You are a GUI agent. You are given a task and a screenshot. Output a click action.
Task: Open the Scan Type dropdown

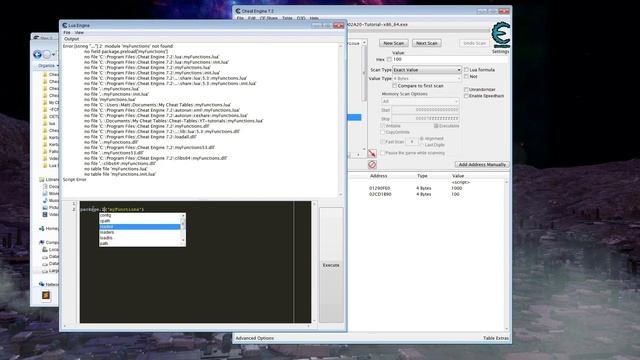pos(427,70)
